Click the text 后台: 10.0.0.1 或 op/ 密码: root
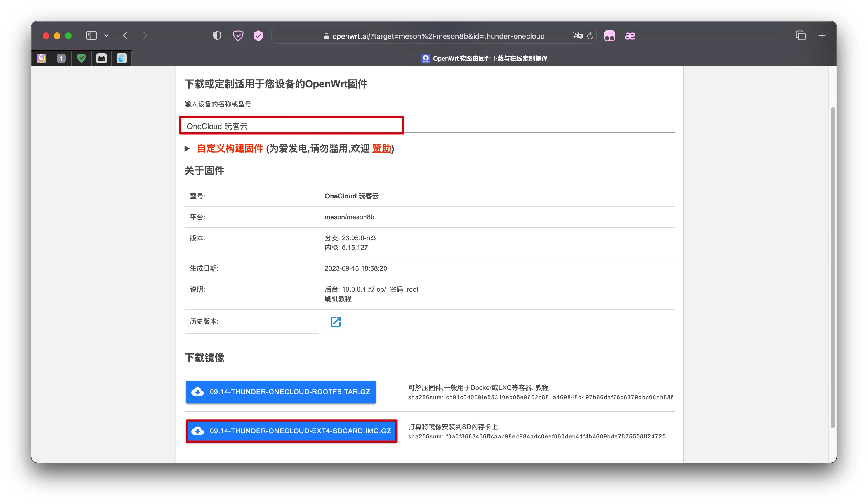Viewport: 868px width, 504px height. [371, 289]
